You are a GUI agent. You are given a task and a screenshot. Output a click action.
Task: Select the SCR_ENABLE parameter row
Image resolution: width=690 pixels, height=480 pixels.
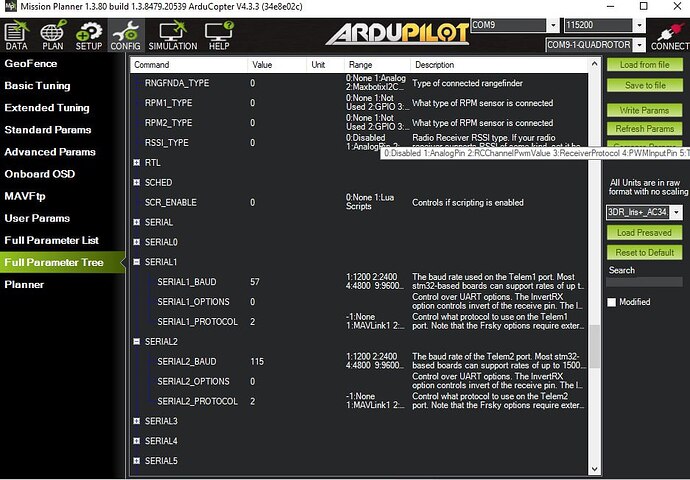360,202
